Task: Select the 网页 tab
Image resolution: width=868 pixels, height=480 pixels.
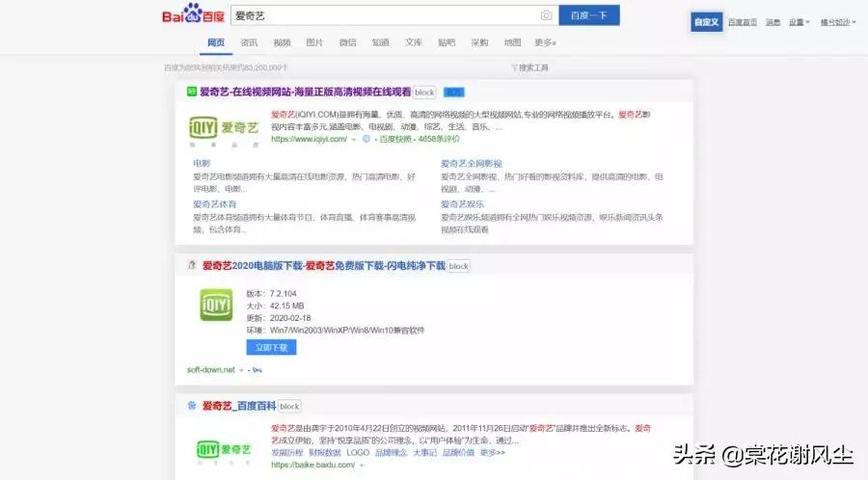Action: coord(216,42)
